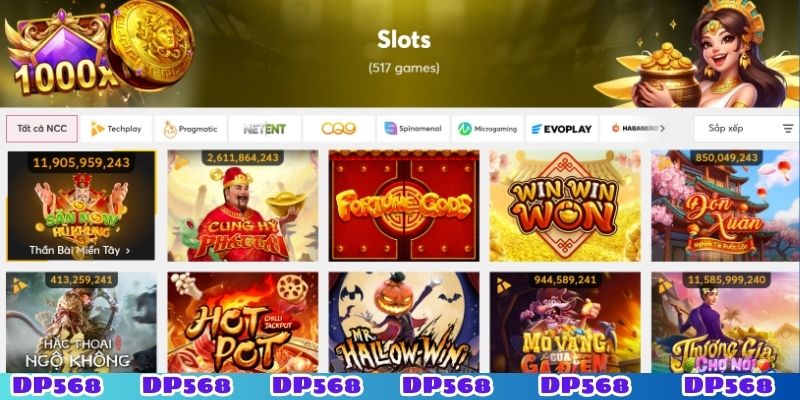This screenshot has width=800, height=400.
Task: Open the Mr. Hallow-Win game
Action: click(404, 322)
